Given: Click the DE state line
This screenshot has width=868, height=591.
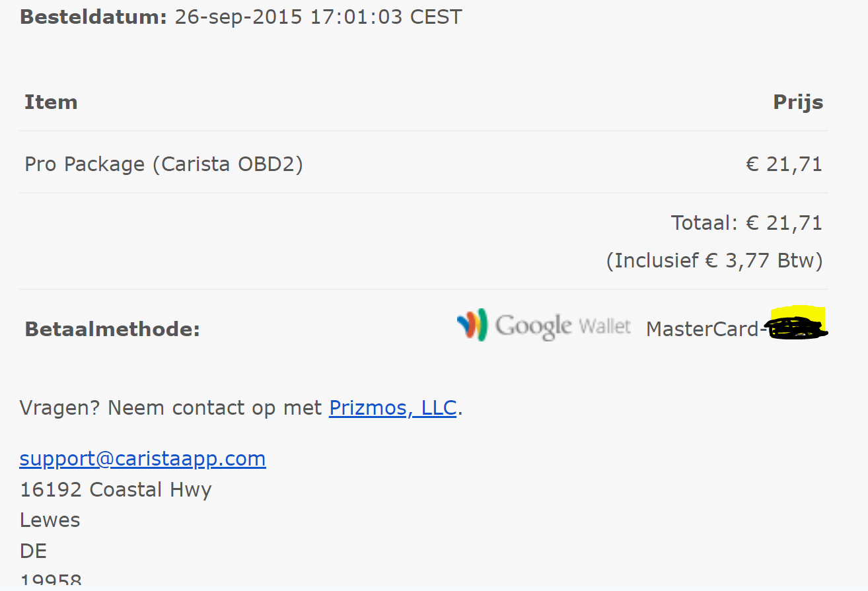Looking at the screenshot, I should [34, 551].
